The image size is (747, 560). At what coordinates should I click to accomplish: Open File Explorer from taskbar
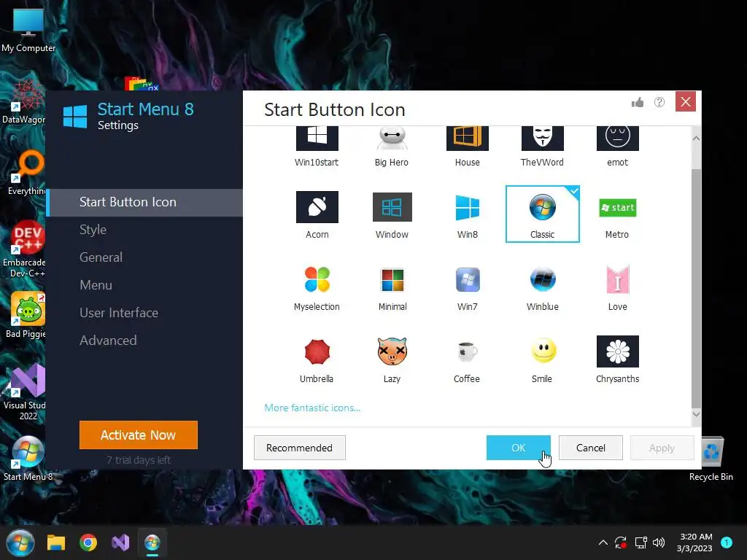pos(55,542)
